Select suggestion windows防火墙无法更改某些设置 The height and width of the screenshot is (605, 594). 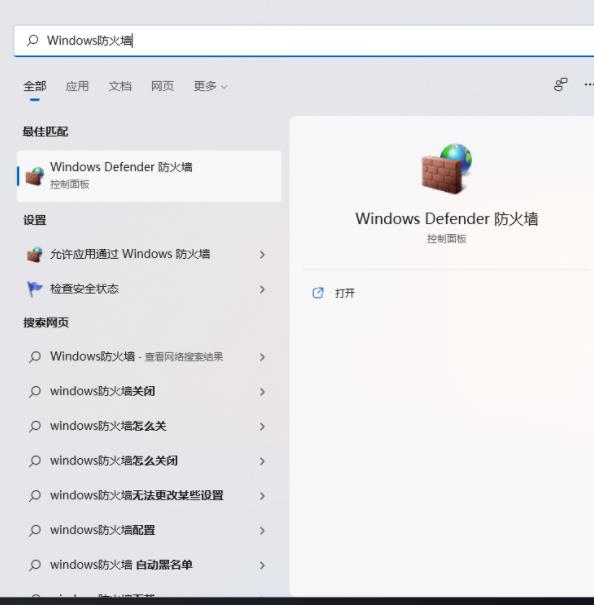[149, 495]
